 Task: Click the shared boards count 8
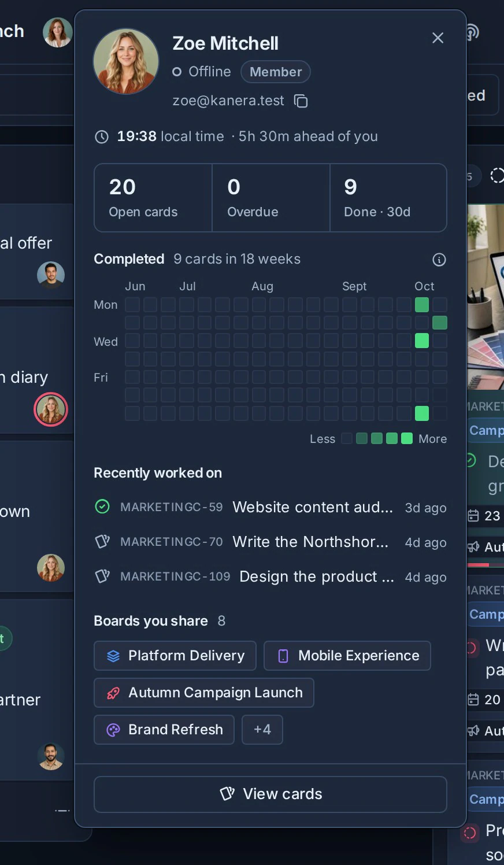[221, 621]
